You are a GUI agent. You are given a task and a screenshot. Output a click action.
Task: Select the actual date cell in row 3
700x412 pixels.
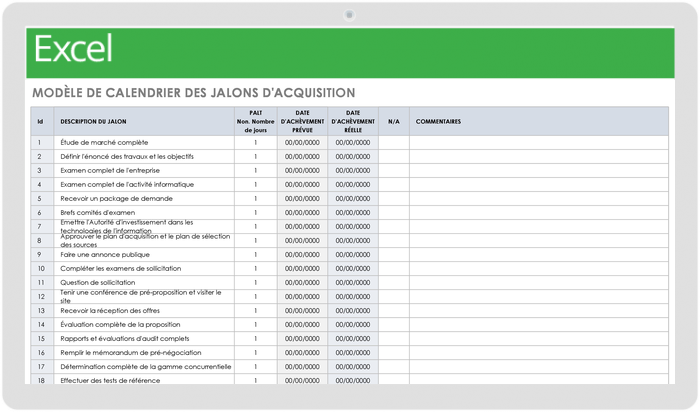pos(353,171)
